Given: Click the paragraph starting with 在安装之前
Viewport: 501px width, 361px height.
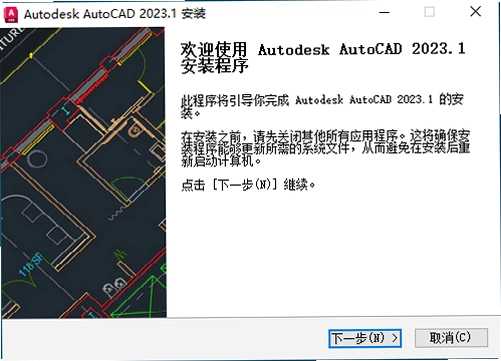Looking at the screenshot, I should pyautogui.click(x=325, y=148).
